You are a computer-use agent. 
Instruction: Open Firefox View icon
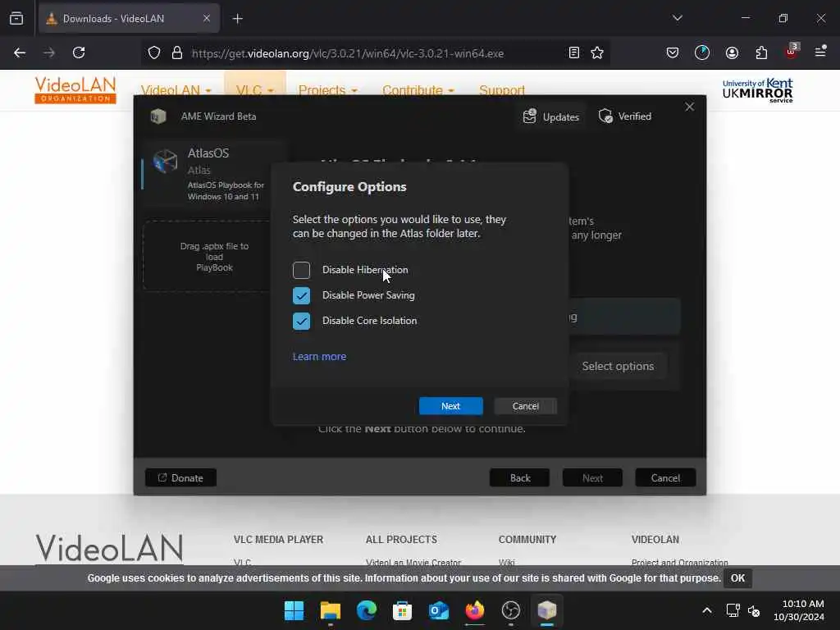pyautogui.click(x=16, y=18)
